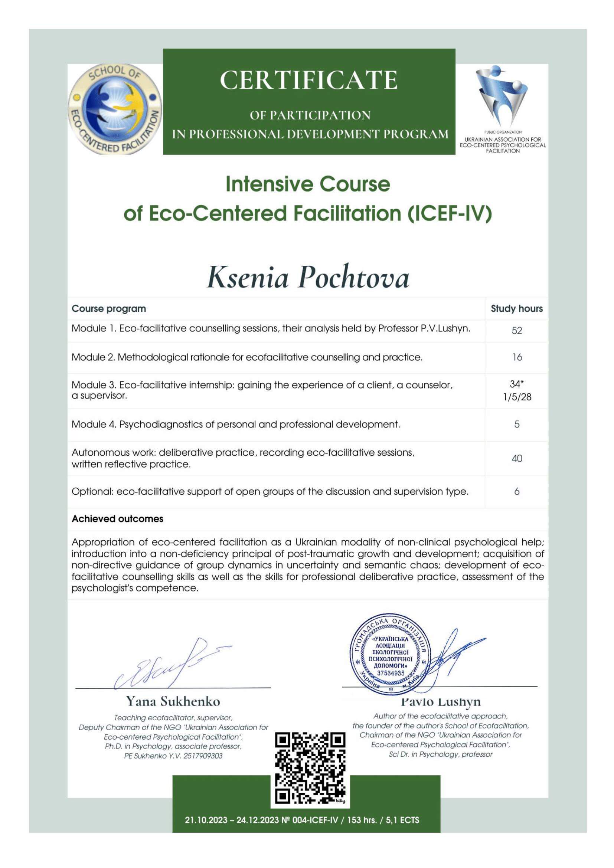Click the Optional open groups support row
This screenshot has width=614, height=868.
point(270,491)
